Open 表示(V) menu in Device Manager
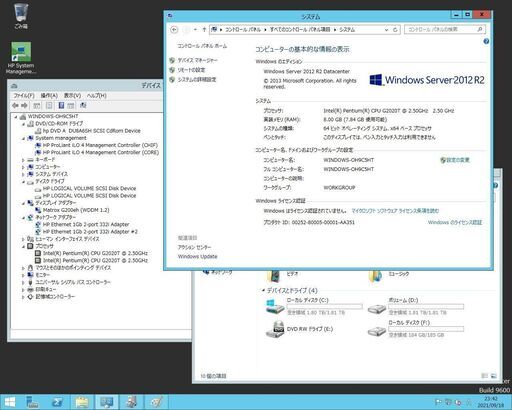Viewport: 512px width, 410px height. pos(72,96)
